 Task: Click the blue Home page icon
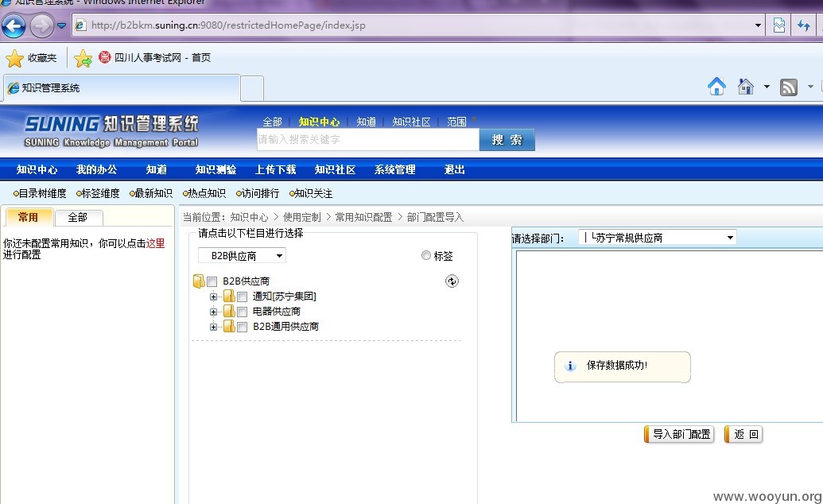click(x=716, y=86)
